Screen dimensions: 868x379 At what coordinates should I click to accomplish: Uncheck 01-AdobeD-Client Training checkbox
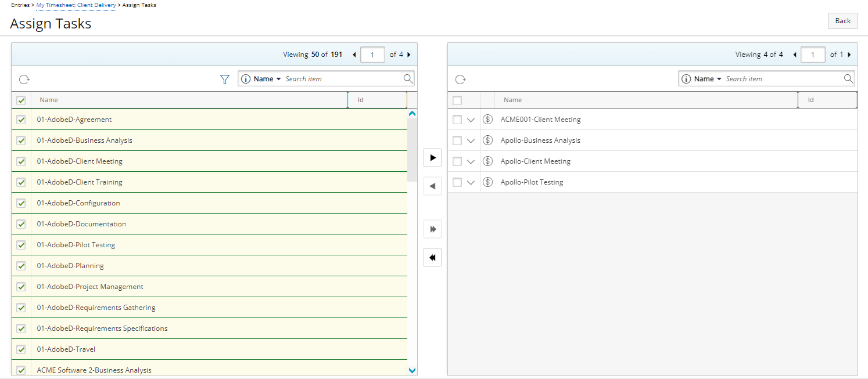tap(21, 182)
